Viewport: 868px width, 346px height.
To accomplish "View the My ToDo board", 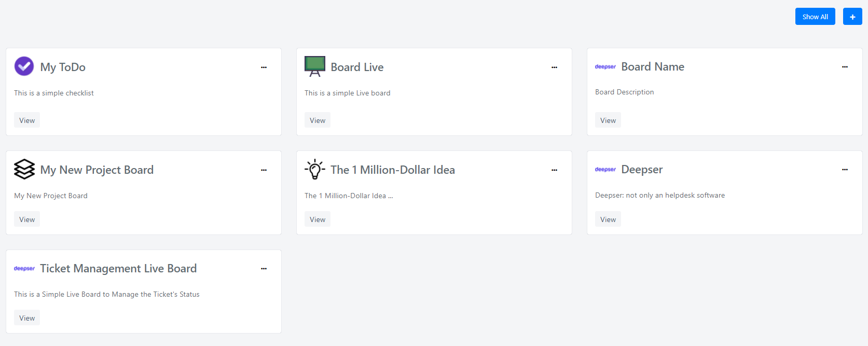I will [x=27, y=120].
